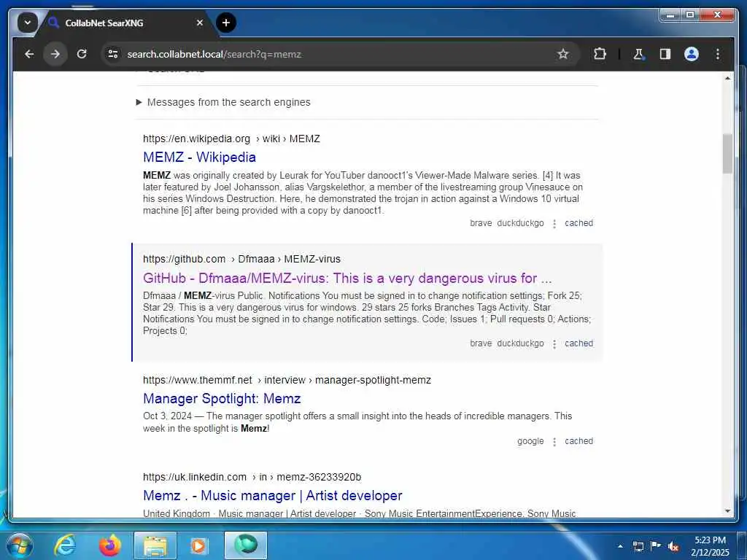The height and width of the screenshot is (560, 747).
Task: Open Memz Music manager Artist developer result
Action: pyautogui.click(x=273, y=496)
